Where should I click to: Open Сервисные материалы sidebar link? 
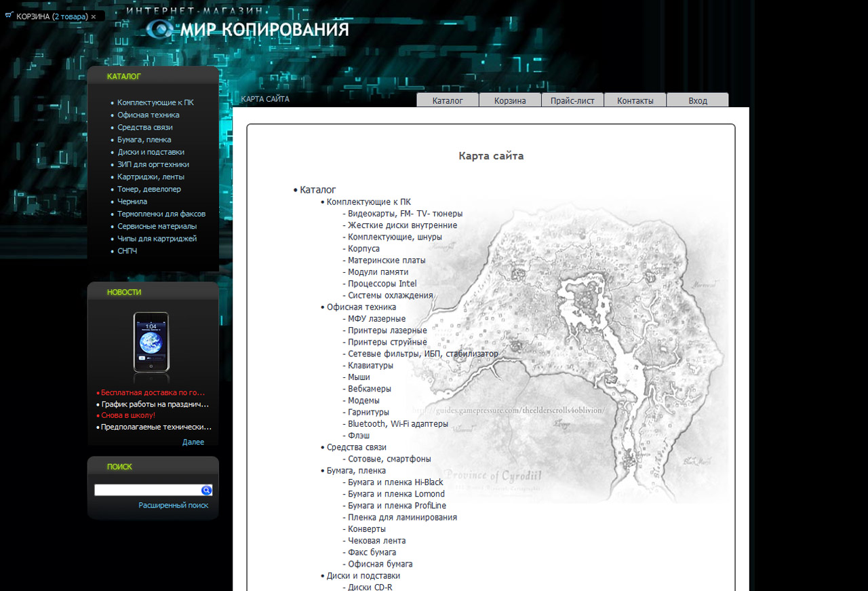[157, 226]
